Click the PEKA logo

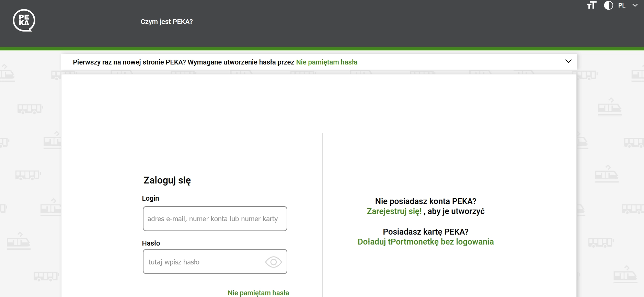tap(24, 21)
